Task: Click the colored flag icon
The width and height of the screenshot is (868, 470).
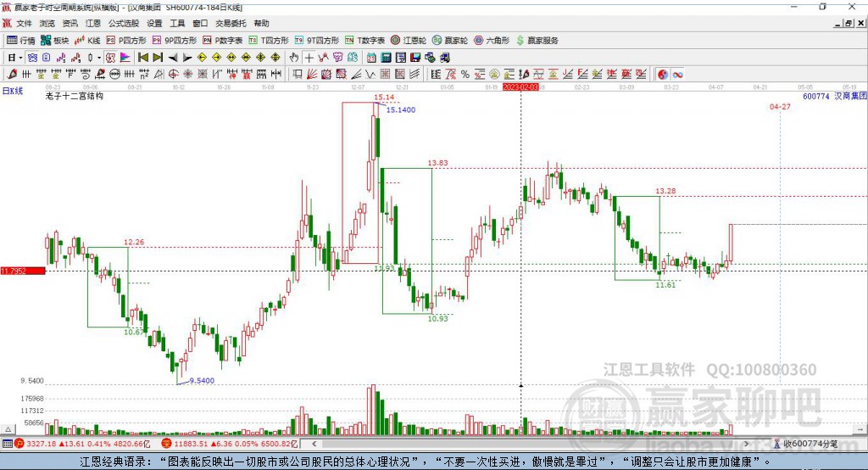Action: [125, 58]
